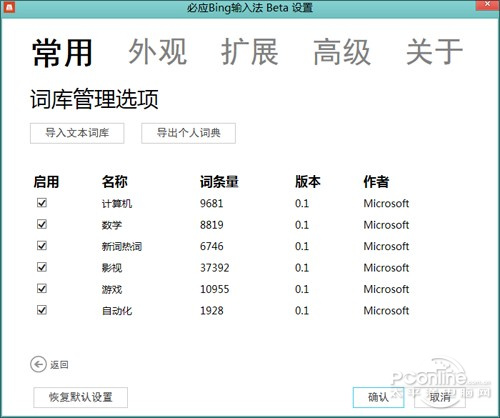Select the 新词热词 dictionary name
Viewport: 500px width, 418px height.
click(122, 247)
